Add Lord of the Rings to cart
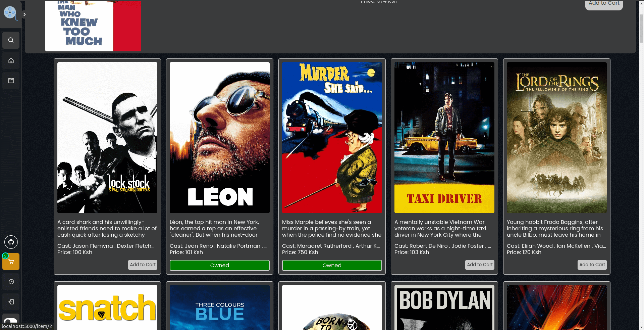 point(592,265)
